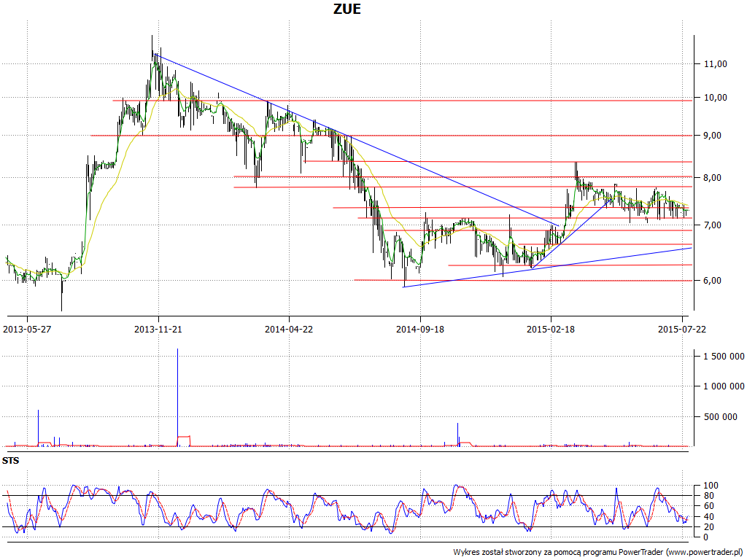
Task: Click the STS indicator label
Action: coord(10,461)
